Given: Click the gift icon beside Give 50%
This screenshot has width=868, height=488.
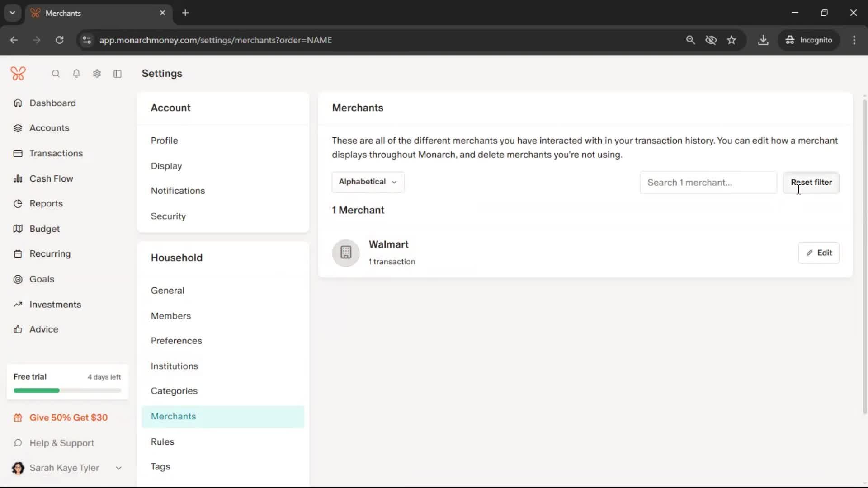Looking at the screenshot, I should (x=18, y=418).
